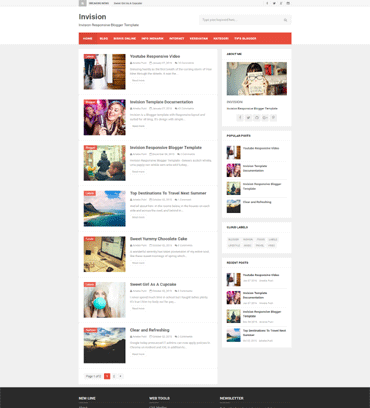
Task: Click Read more under Top Destinations post
Action: click(x=138, y=217)
